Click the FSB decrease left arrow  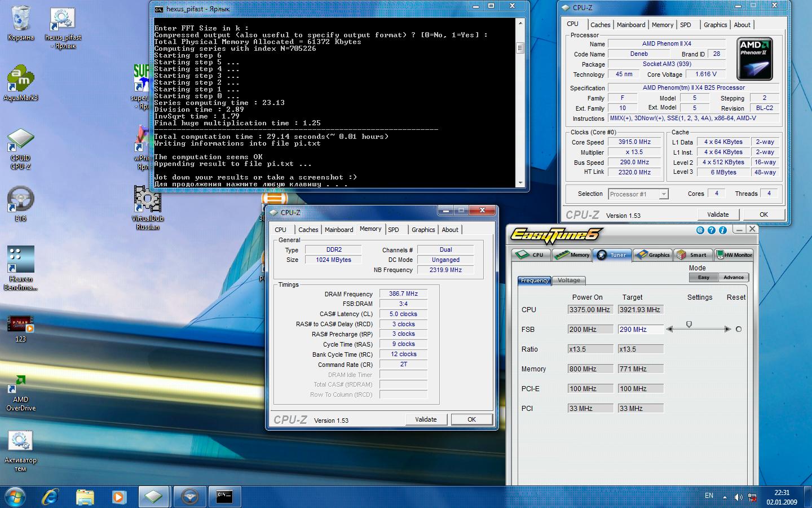coord(670,329)
